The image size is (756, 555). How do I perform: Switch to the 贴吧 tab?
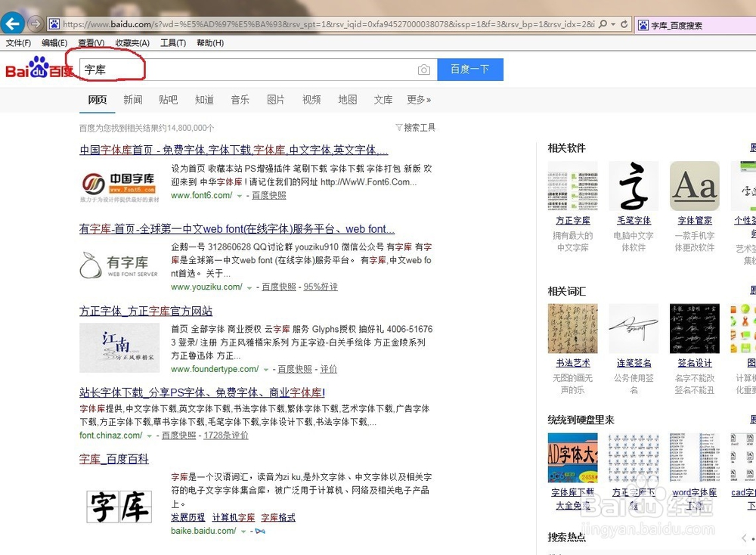169,100
